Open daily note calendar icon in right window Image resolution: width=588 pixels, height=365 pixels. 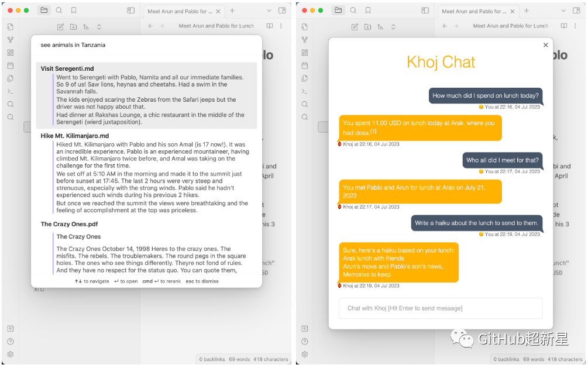click(x=305, y=66)
